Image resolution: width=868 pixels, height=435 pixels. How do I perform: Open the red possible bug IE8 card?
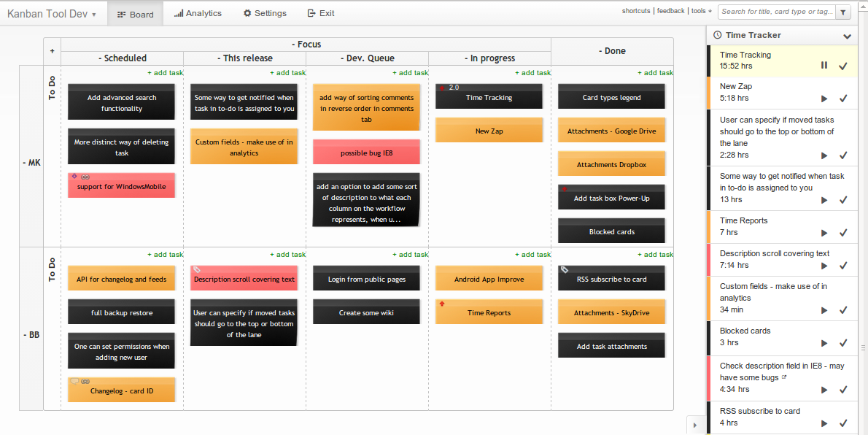click(x=367, y=153)
